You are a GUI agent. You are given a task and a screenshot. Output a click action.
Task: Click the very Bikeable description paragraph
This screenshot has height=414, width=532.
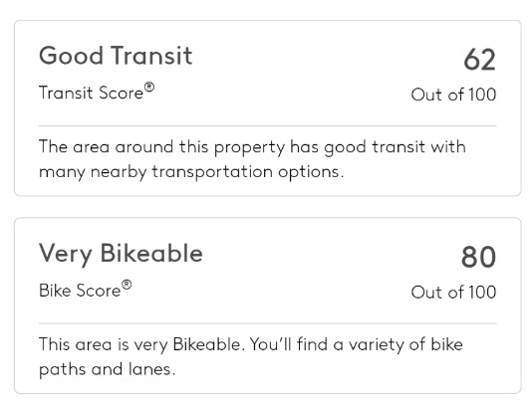click(x=251, y=356)
